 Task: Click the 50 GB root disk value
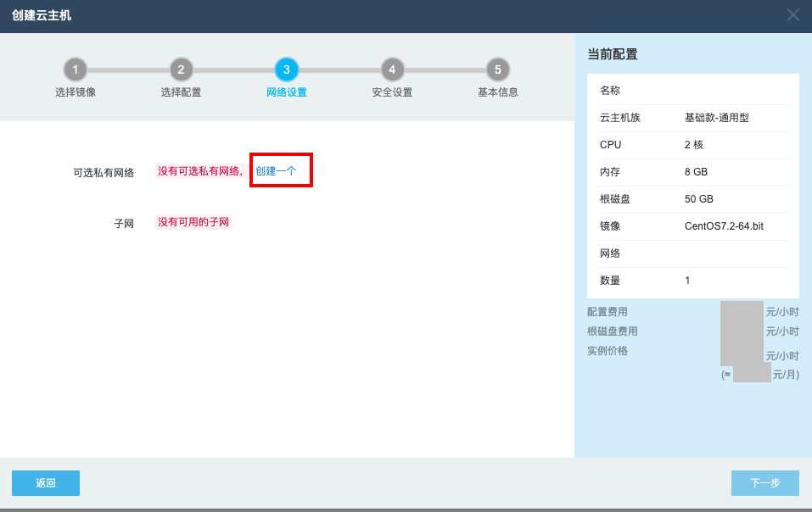[699, 199]
